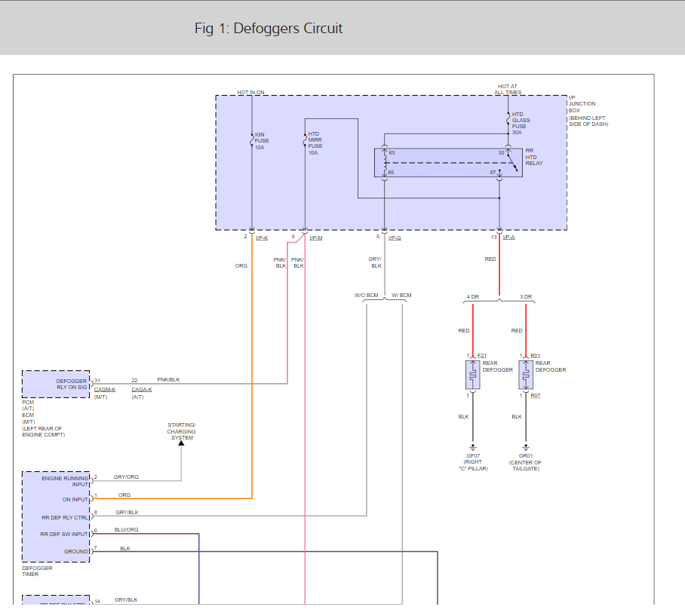The width and height of the screenshot is (685, 616).
Task: Open the R07 connector reference
Action: (x=535, y=396)
